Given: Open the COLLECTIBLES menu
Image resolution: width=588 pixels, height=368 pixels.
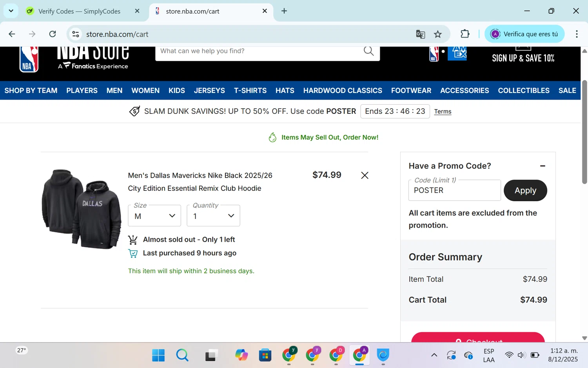Looking at the screenshot, I should tap(524, 91).
